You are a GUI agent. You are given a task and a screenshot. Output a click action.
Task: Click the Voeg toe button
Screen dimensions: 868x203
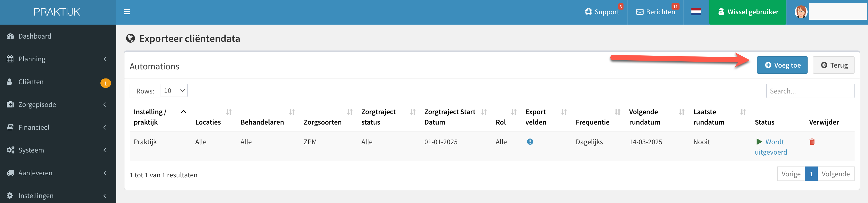(x=782, y=65)
